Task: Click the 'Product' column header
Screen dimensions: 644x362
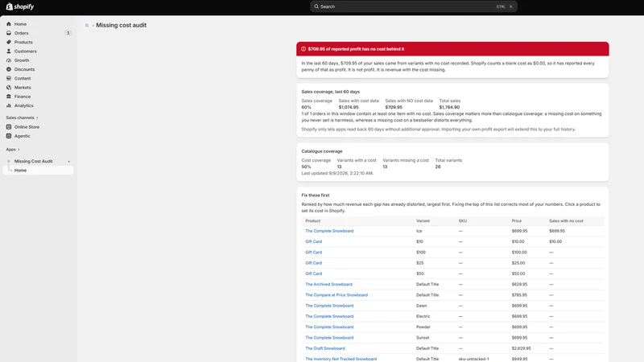Action: 312,220
